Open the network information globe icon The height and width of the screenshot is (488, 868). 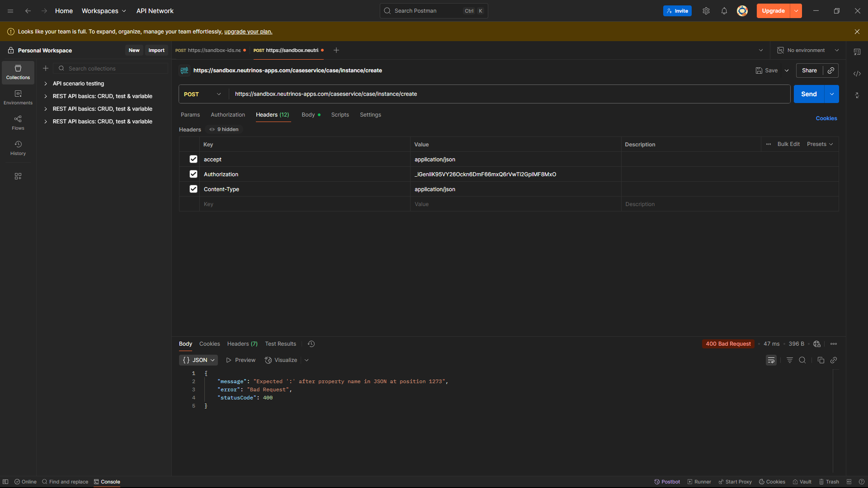tap(817, 344)
